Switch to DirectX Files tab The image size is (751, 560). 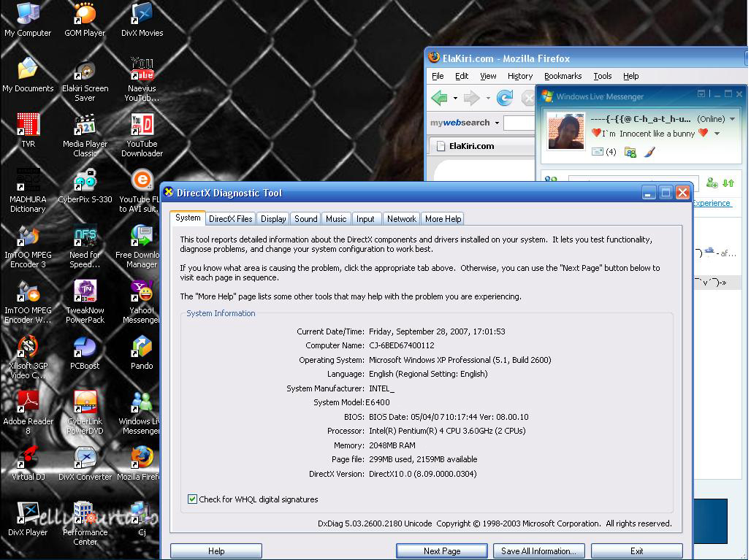tap(230, 219)
